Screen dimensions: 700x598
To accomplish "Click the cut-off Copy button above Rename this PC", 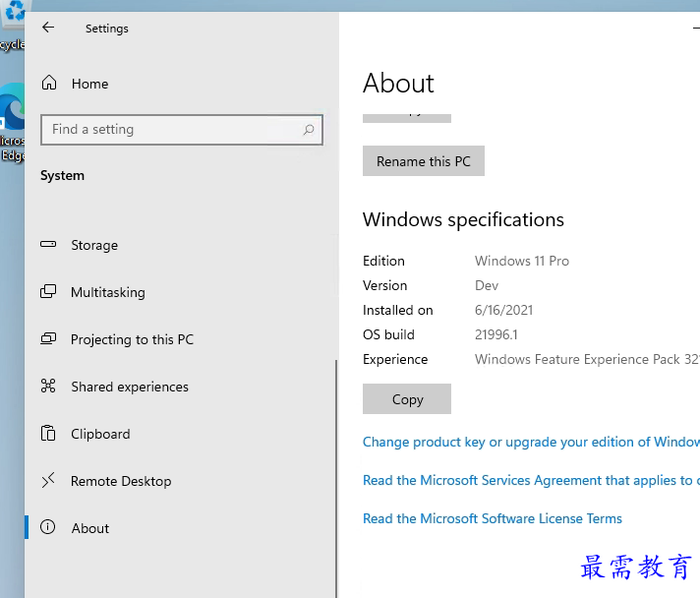I will coord(407,115).
